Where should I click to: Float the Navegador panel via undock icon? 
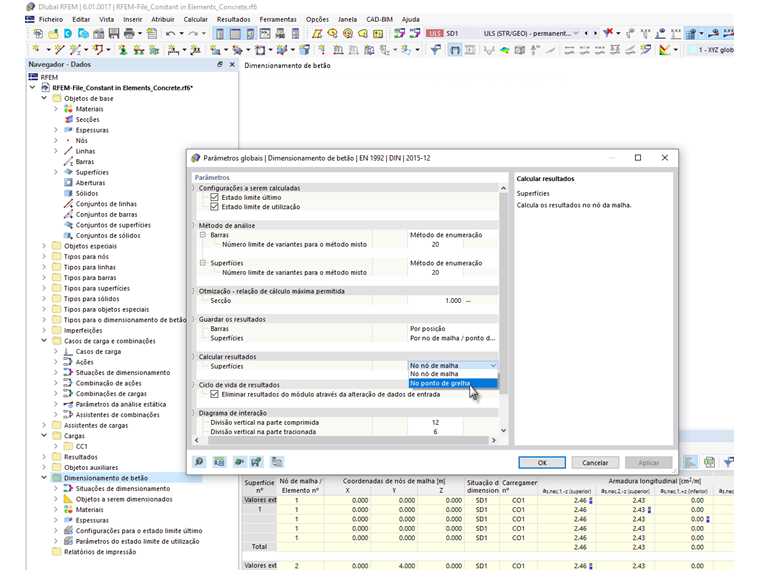point(220,64)
